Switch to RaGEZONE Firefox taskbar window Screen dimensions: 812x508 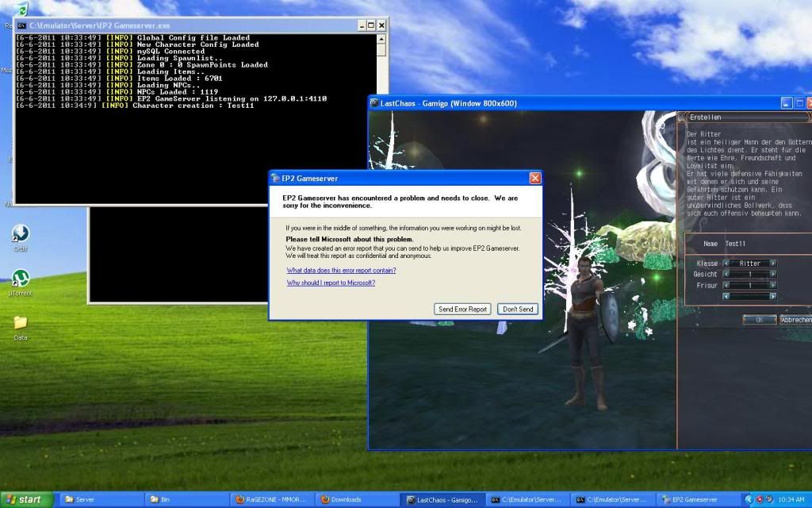click(x=271, y=500)
